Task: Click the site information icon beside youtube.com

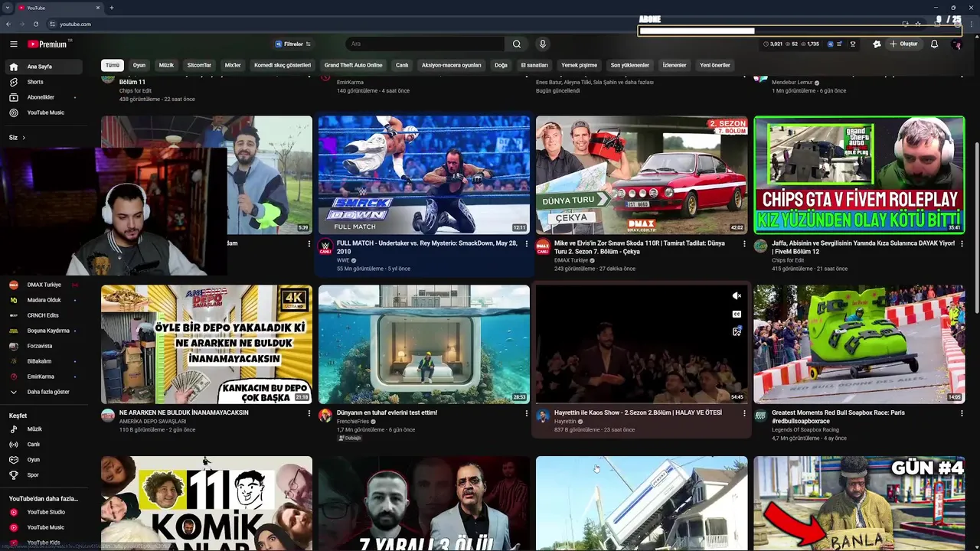Action: click(x=51, y=24)
